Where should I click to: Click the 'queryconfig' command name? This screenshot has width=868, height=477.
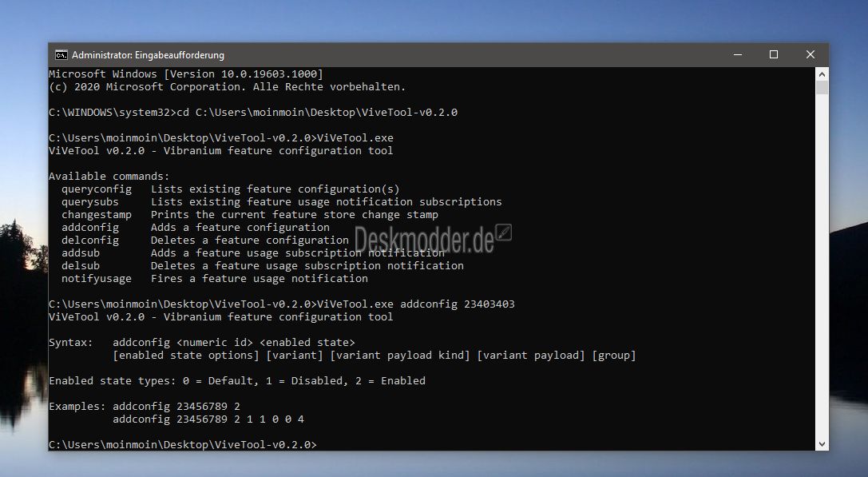click(x=97, y=189)
